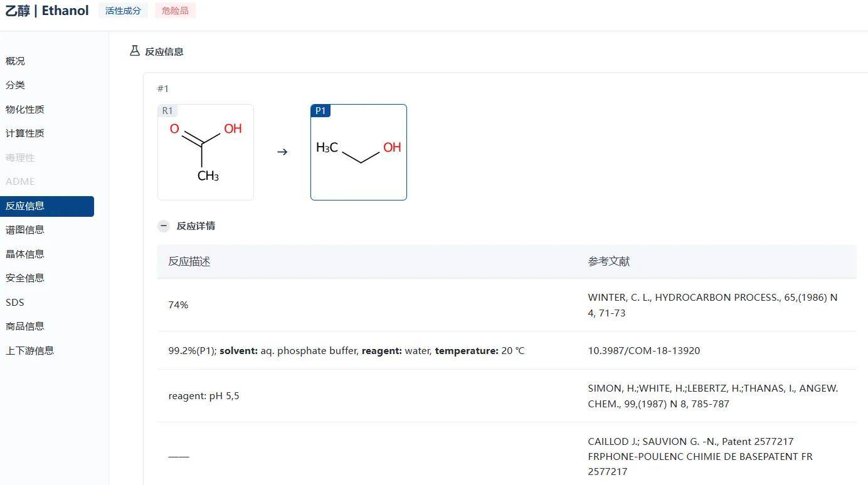Image resolution: width=868 pixels, height=485 pixels.
Task: Click the flask icon beside 反应信息 heading
Action: coord(134,51)
